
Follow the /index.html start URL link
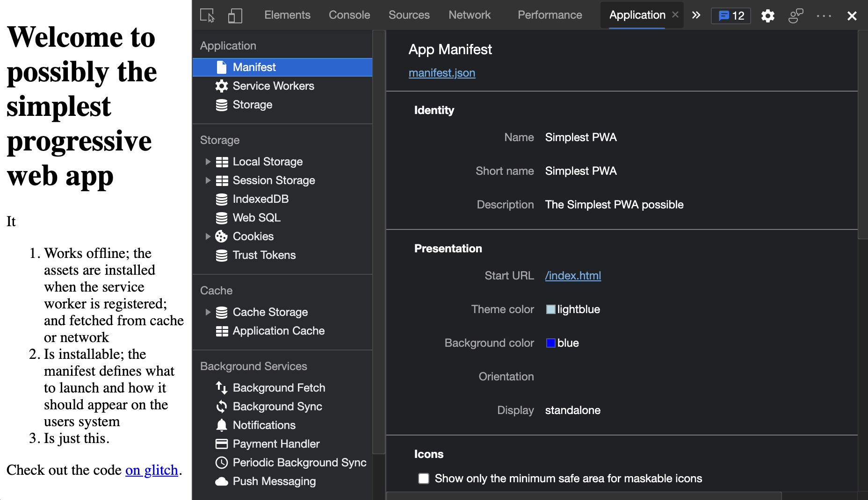pyautogui.click(x=573, y=276)
